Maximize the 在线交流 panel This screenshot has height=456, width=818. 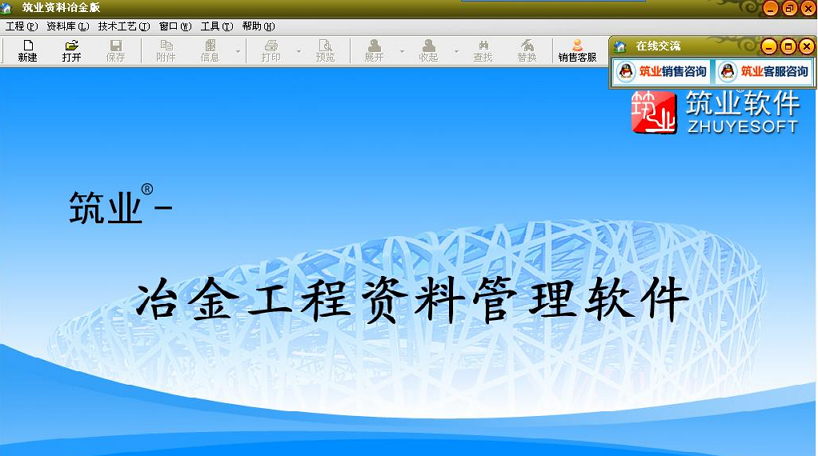pos(788,47)
